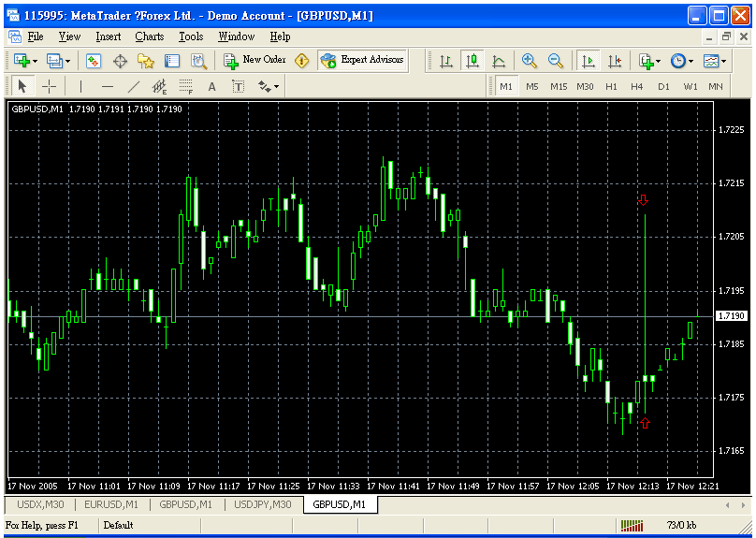Open the Tools menu

[191, 36]
